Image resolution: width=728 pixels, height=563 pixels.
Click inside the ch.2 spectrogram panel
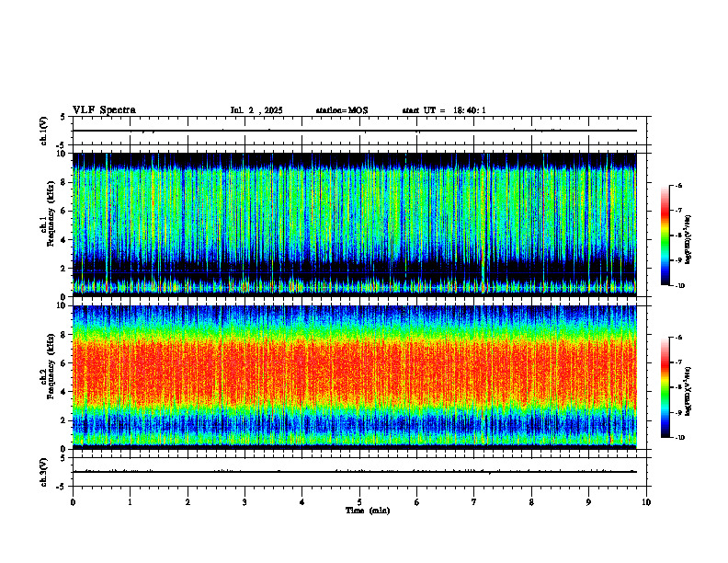tap(355, 377)
